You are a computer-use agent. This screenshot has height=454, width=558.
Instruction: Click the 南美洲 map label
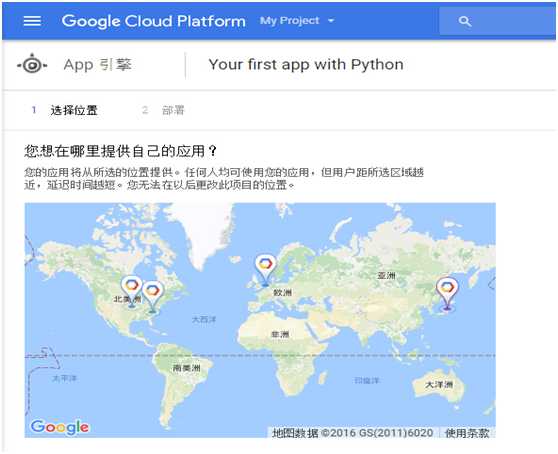click(x=186, y=368)
